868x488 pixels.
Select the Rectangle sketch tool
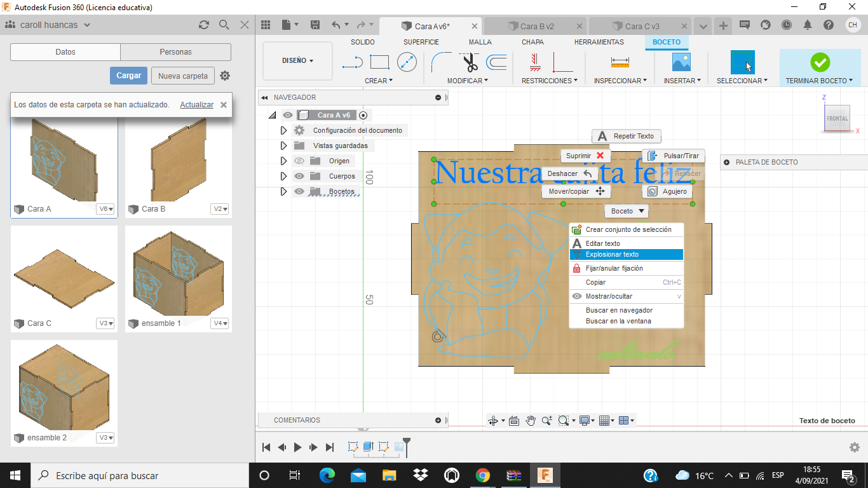click(x=379, y=62)
